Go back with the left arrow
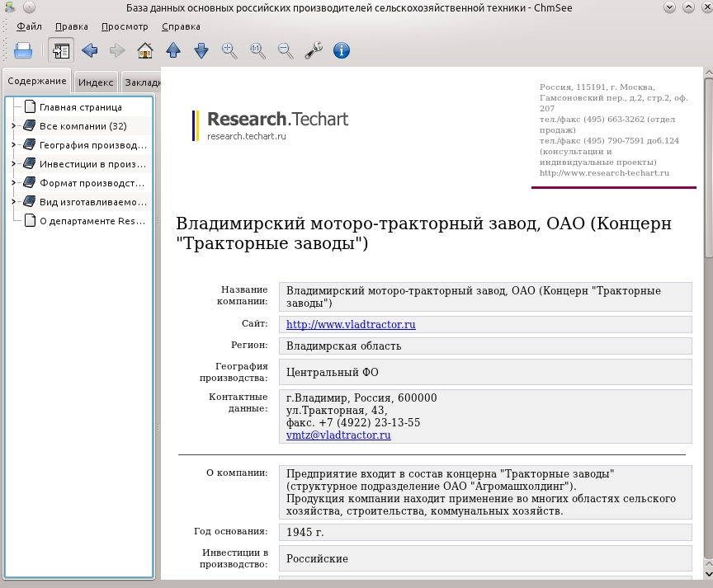 pos(90,50)
